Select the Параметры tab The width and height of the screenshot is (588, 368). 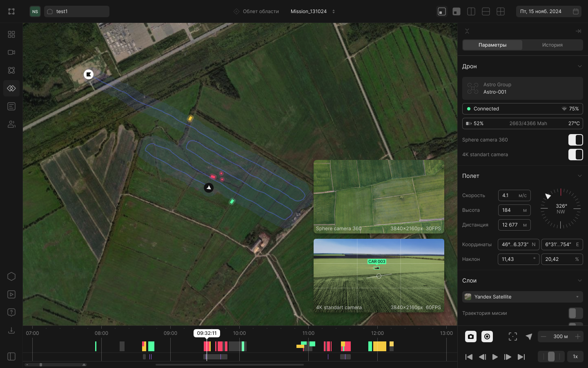coord(492,45)
